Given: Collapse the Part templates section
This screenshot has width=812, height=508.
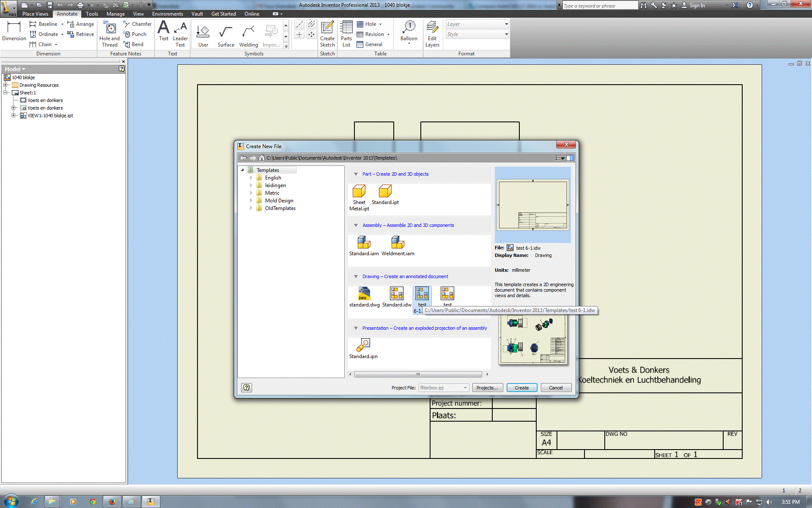Looking at the screenshot, I should (x=356, y=174).
